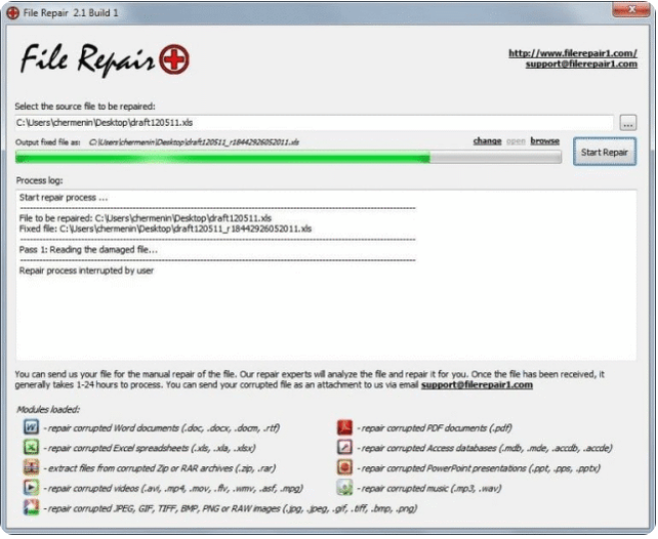The image size is (658, 539).
Task: Click 'repair corrupted Excel spreadsheets' text
Action: click(151, 448)
